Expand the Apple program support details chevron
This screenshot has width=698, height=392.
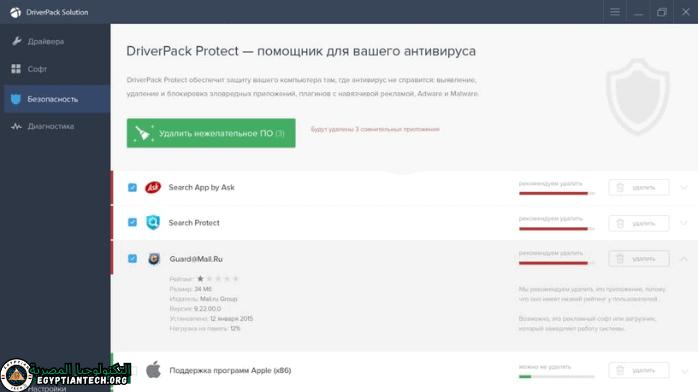pos(684,371)
